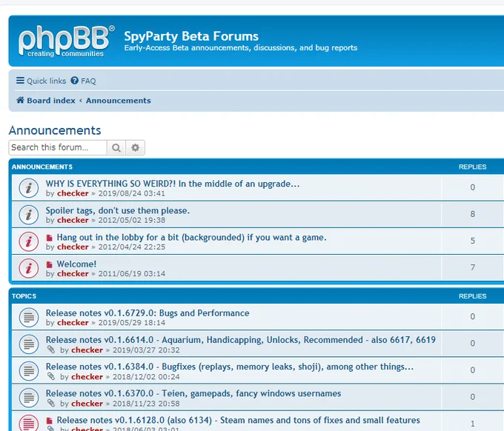Click the SpyParty Beta Forums title
The height and width of the screenshot is (431, 504).
[x=191, y=36]
